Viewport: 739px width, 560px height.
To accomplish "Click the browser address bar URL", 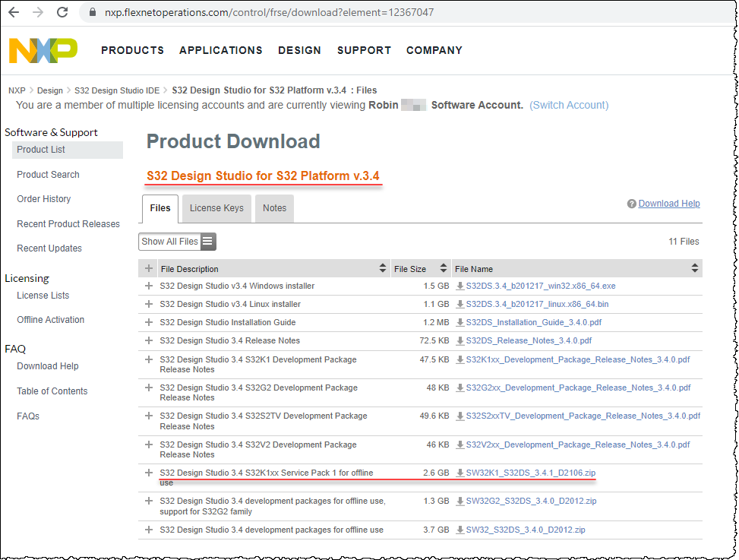I will 269,12.
